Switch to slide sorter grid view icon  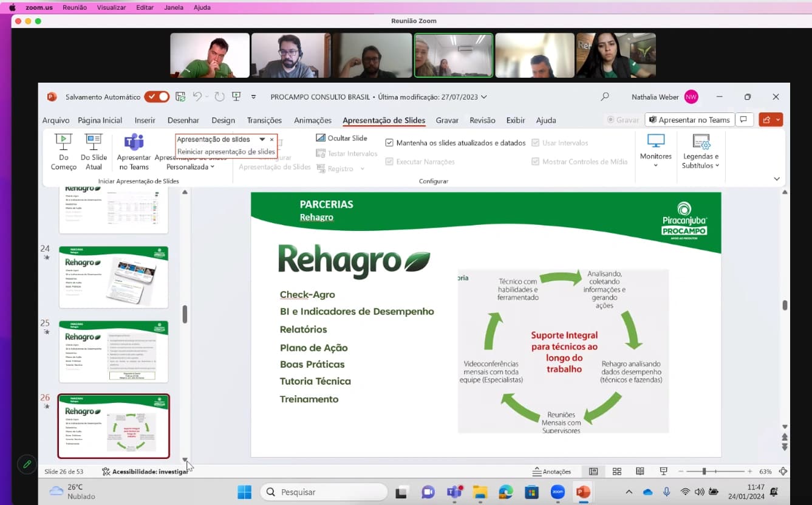pos(617,472)
